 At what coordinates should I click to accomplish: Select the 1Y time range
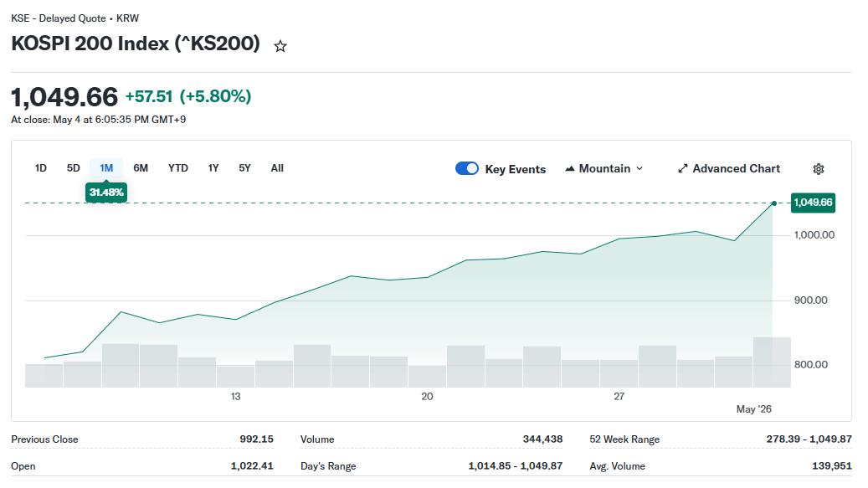213,167
